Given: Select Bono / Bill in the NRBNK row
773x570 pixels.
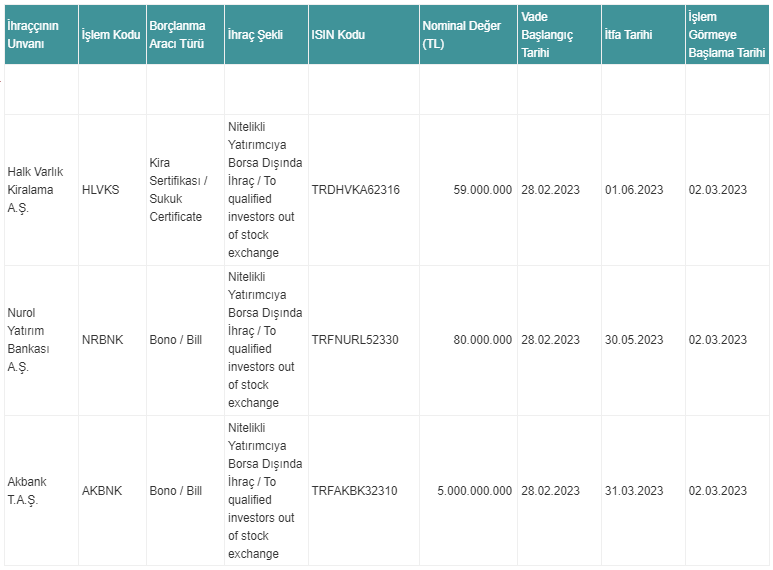Looking at the screenshot, I should point(176,340).
